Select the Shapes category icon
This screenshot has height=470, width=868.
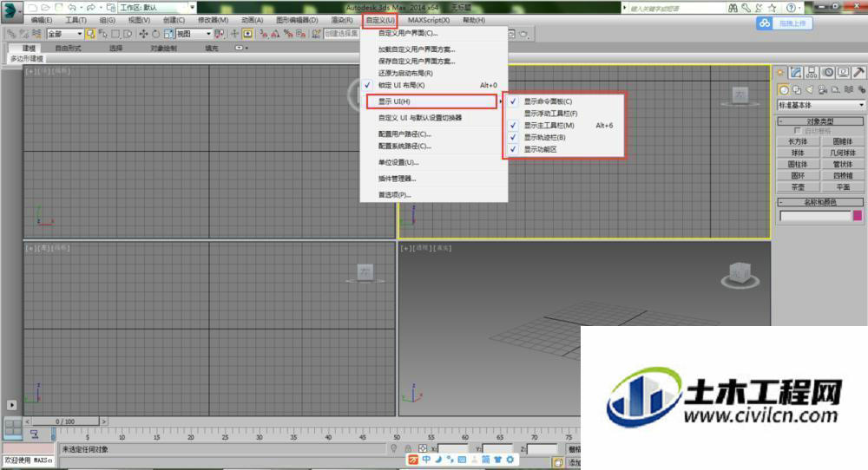click(x=797, y=89)
